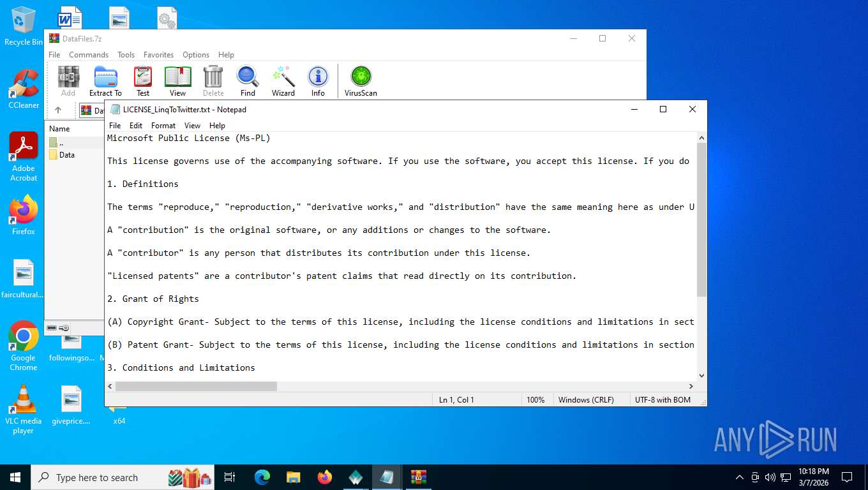Open VLC media player shortcut

pyautogui.click(x=24, y=409)
